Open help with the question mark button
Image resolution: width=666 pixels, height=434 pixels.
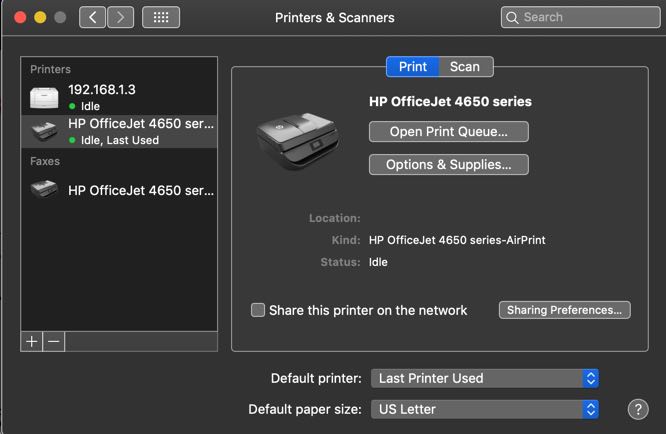pos(638,409)
